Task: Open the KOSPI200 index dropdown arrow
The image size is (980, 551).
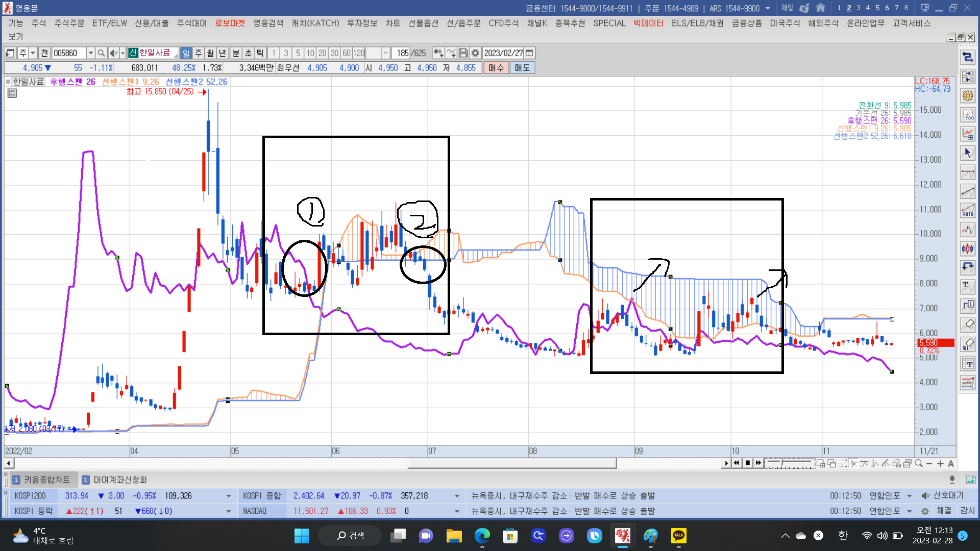Action: [x=228, y=496]
